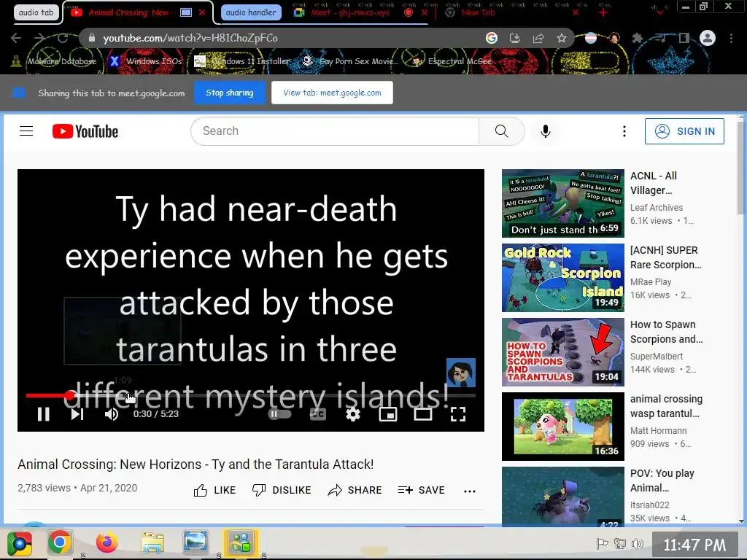Pause the YouTube video
The height and width of the screenshot is (560, 747).
coord(43,414)
